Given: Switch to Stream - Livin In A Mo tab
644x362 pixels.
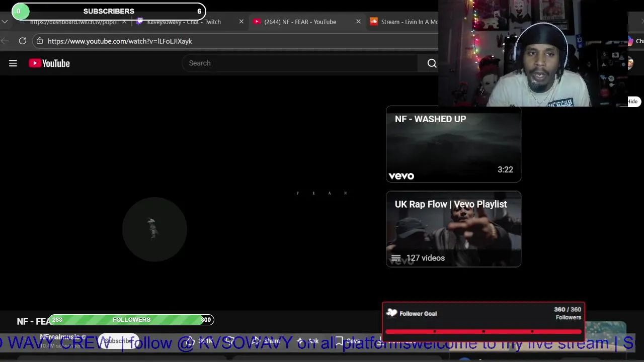Looking at the screenshot, I should tap(404, 22).
